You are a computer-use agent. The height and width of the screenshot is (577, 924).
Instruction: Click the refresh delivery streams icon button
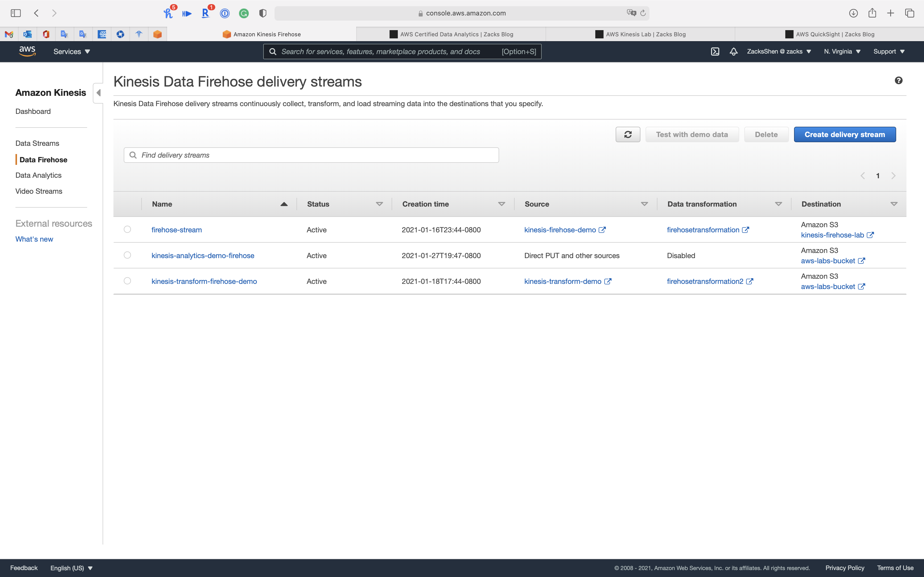pyautogui.click(x=628, y=134)
